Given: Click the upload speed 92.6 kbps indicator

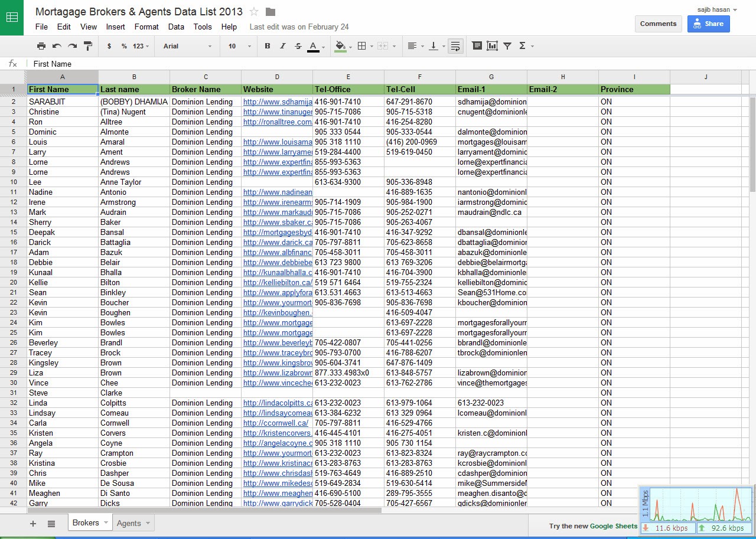Looking at the screenshot, I should (x=723, y=528).
